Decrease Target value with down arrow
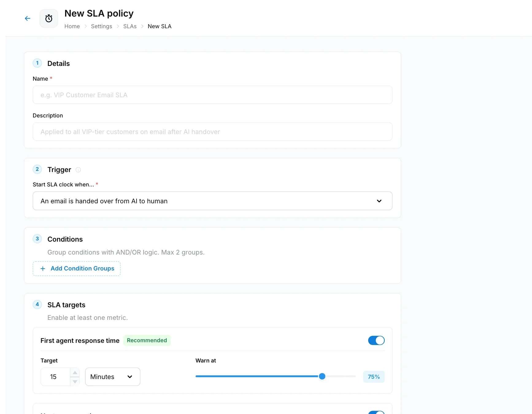Image resolution: width=532 pixels, height=414 pixels. [x=75, y=381]
